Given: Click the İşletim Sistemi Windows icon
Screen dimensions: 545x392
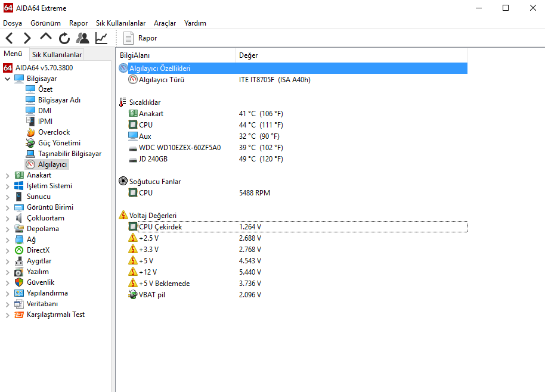Looking at the screenshot, I should pos(18,186).
